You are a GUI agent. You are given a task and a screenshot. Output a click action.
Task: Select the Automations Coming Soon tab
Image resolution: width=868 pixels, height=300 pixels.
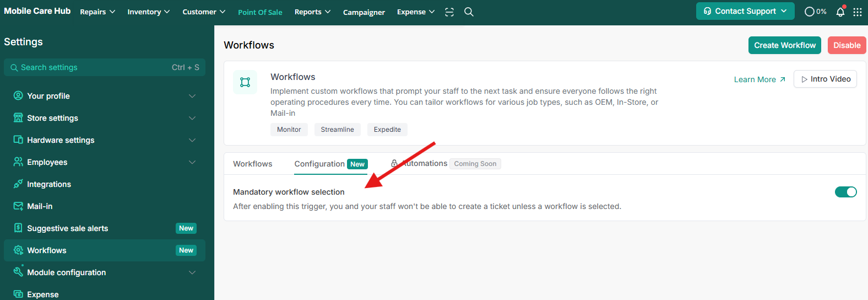tap(446, 164)
